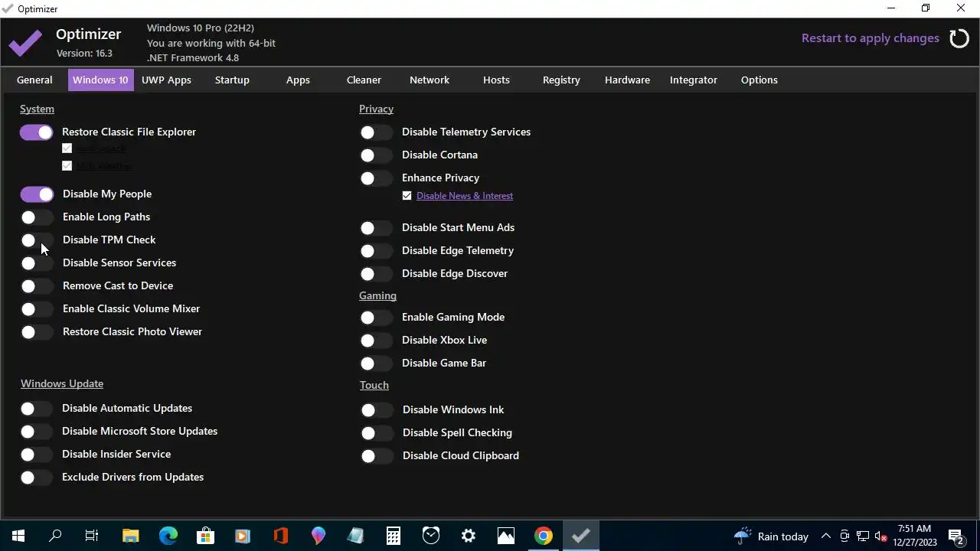Open the Hosts tab
Screen dimensions: 980x551
coord(496,80)
